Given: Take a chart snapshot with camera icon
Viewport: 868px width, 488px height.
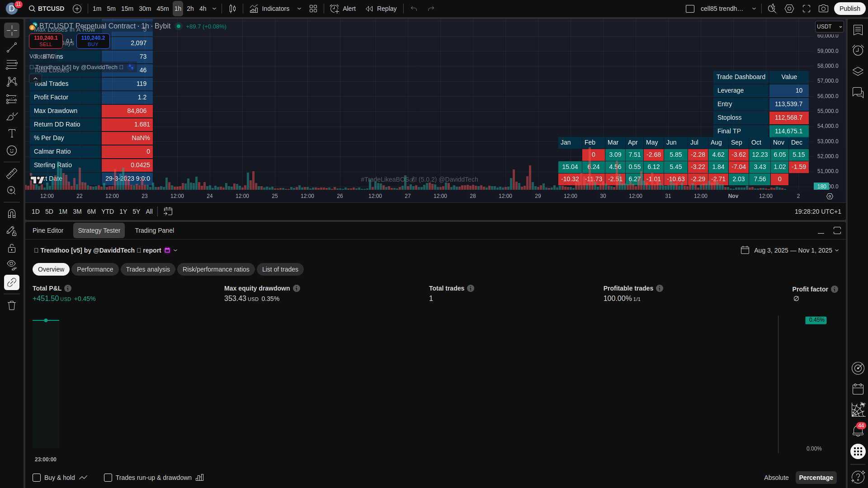Looking at the screenshot, I should (823, 9).
